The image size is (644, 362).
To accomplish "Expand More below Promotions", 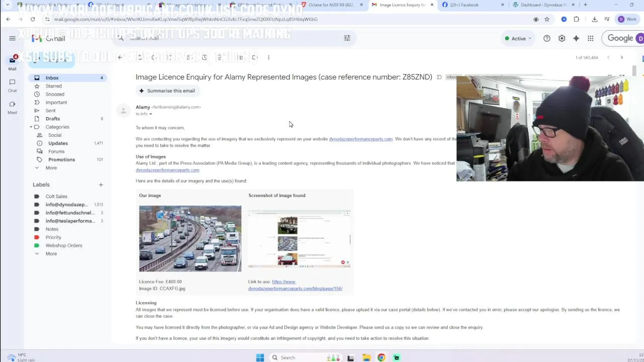I will pos(51,167).
